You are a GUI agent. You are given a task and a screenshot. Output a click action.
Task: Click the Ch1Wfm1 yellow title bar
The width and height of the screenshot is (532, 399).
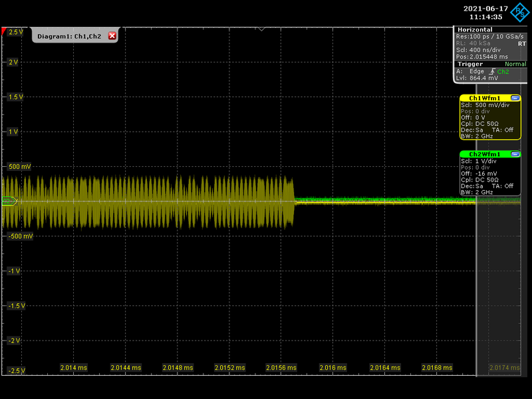click(484, 98)
